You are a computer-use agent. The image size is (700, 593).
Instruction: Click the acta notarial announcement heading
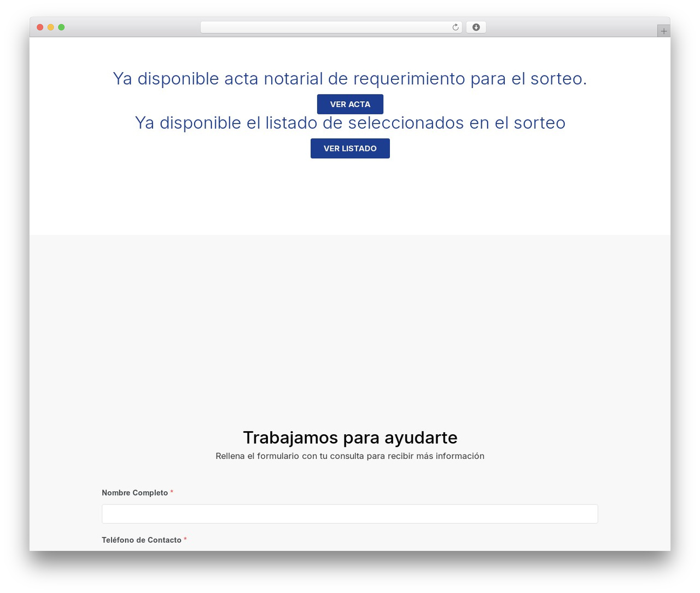point(350,78)
